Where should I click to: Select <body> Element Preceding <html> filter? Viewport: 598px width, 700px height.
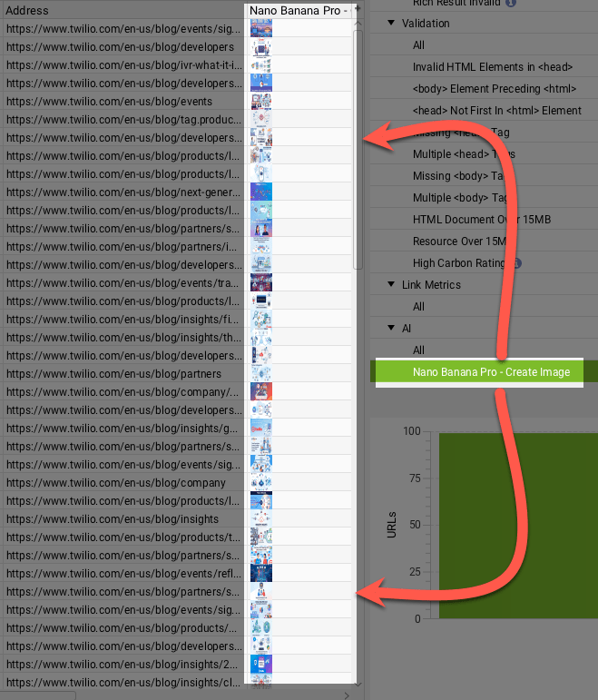[x=495, y=89]
